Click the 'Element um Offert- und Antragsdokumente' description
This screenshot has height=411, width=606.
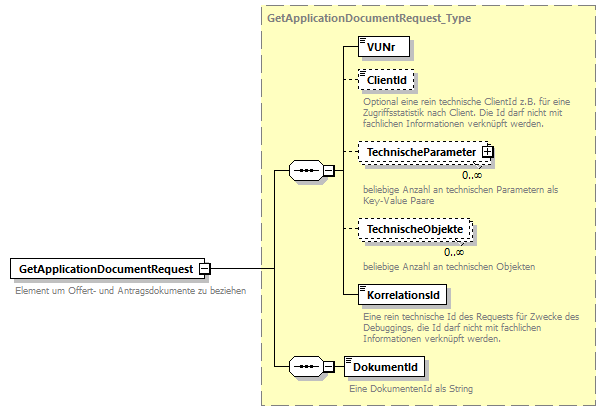(x=130, y=291)
